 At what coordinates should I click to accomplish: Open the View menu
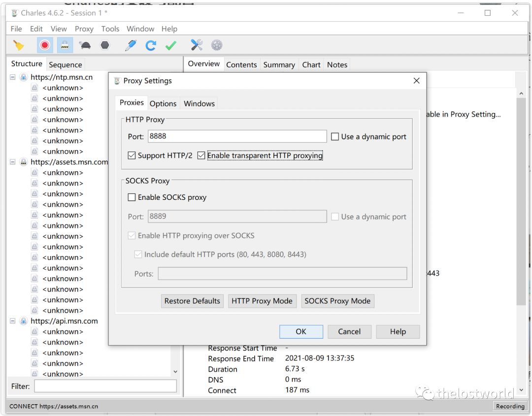pyautogui.click(x=59, y=29)
